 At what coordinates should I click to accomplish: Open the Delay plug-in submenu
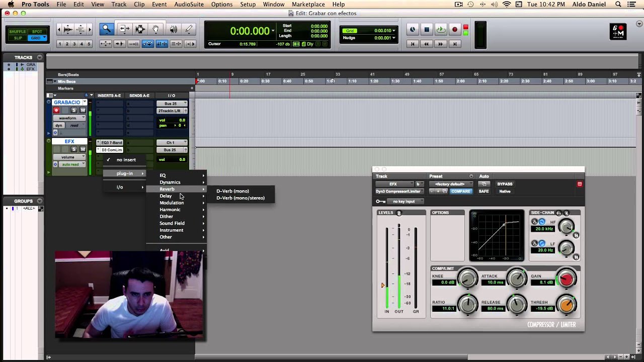coord(176,196)
